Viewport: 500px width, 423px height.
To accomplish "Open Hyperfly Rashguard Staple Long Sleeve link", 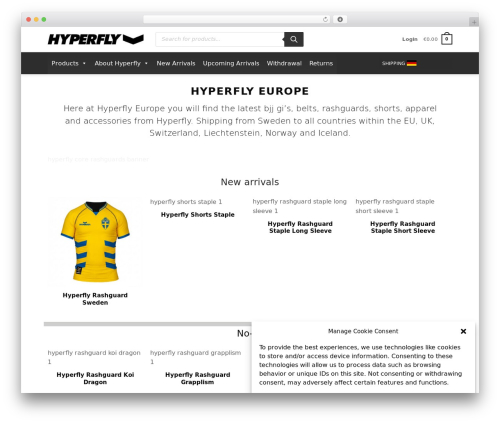I will pyautogui.click(x=300, y=227).
